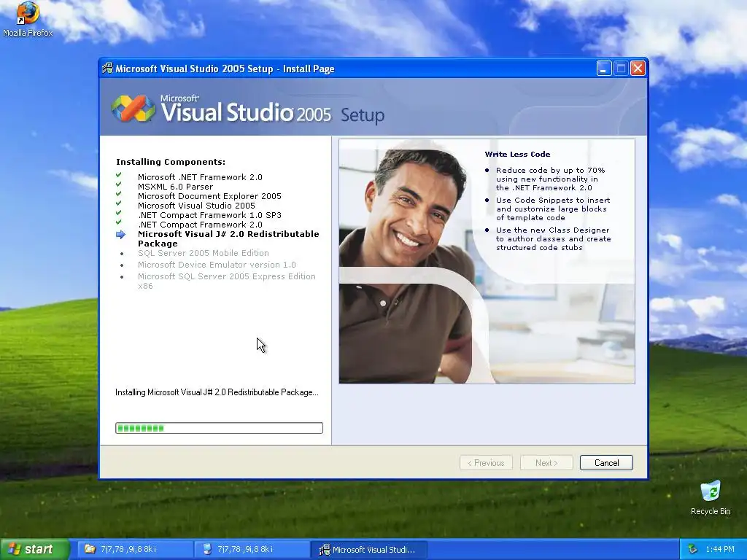Minimize the Visual Studio Setup window
This screenshot has height=560, width=747.
click(603, 69)
